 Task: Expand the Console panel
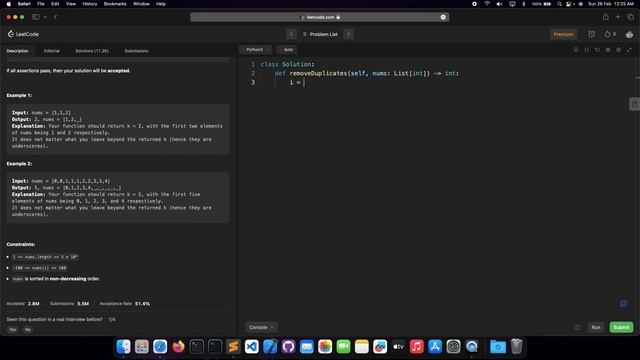(x=261, y=327)
